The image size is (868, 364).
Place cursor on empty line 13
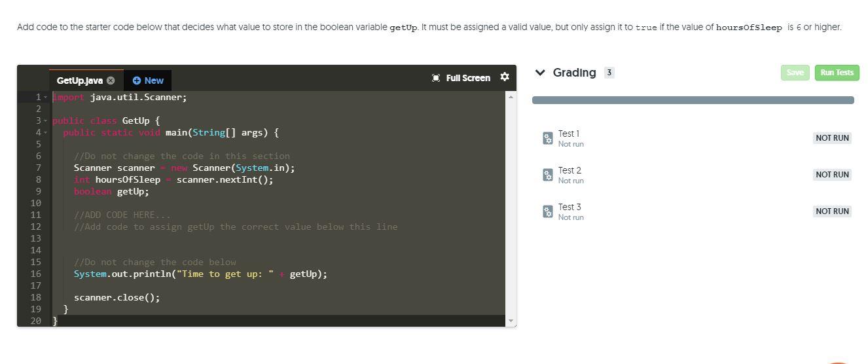pyautogui.click(x=278, y=238)
